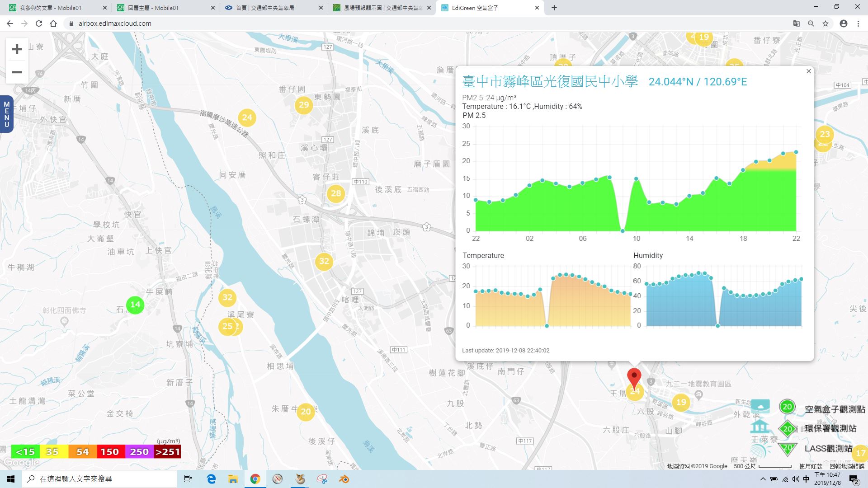The height and width of the screenshot is (488, 868).
Task: Reload the current page
Action: pyautogui.click(x=39, y=23)
